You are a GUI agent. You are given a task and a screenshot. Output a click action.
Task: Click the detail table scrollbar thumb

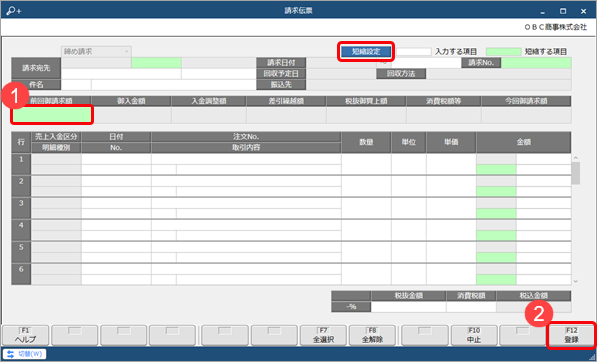(x=576, y=173)
